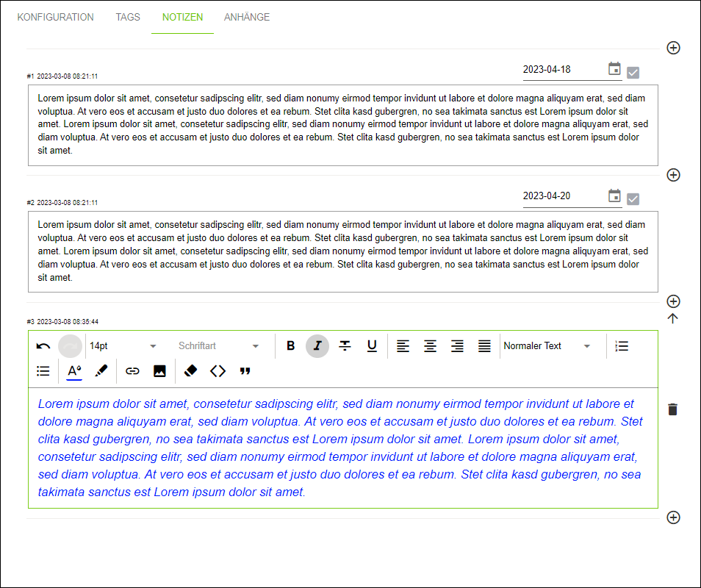Image resolution: width=701 pixels, height=588 pixels.
Task: Click the #1 2023-03-08 08:21:11 timestamp
Action: pyautogui.click(x=62, y=76)
